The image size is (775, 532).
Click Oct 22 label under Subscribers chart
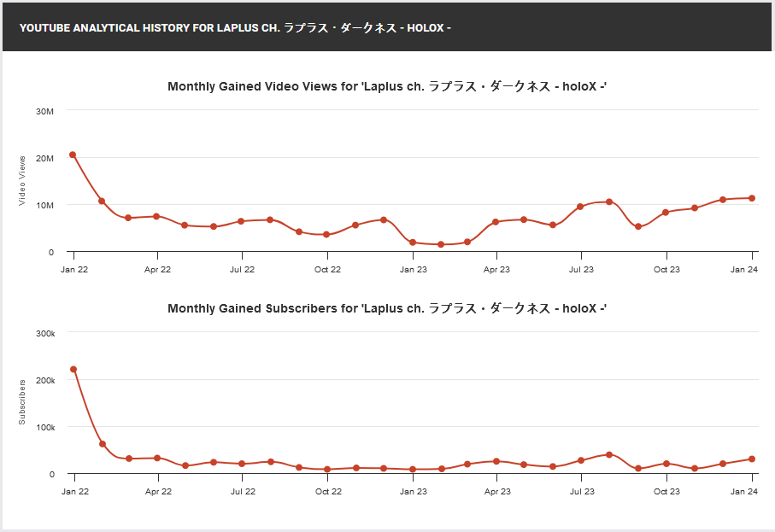coord(328,492)
